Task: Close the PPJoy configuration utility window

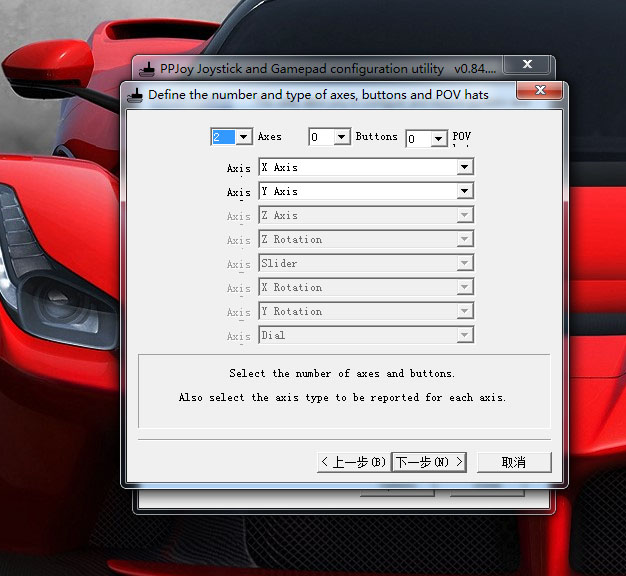Action: coord(527,64)
